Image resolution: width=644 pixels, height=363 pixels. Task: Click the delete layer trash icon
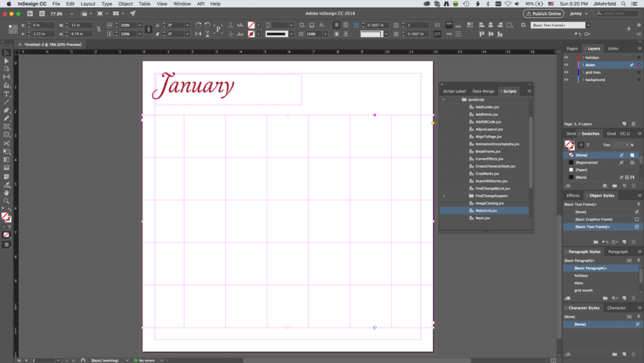[633, 124]
